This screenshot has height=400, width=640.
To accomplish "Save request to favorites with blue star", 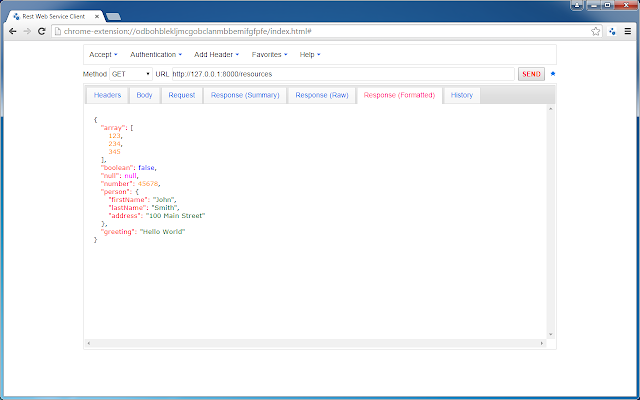I will click(x=553, y=74).
